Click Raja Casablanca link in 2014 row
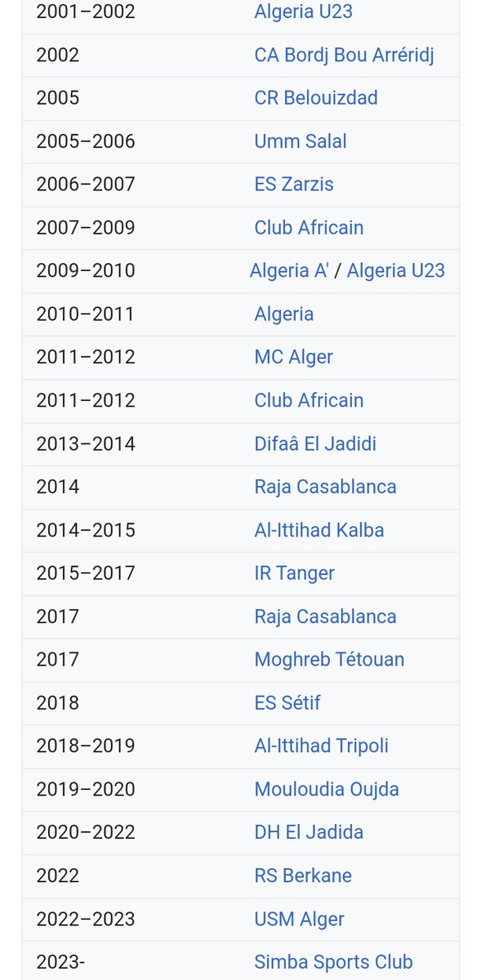 tap(325, 488)
